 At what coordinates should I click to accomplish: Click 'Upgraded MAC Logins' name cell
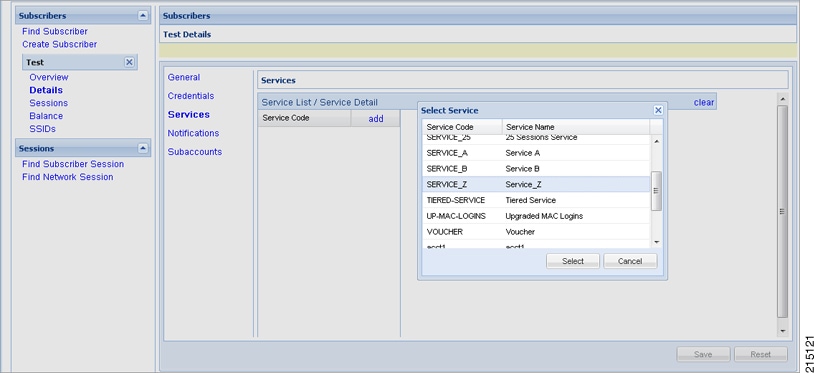tap(544, 216)
